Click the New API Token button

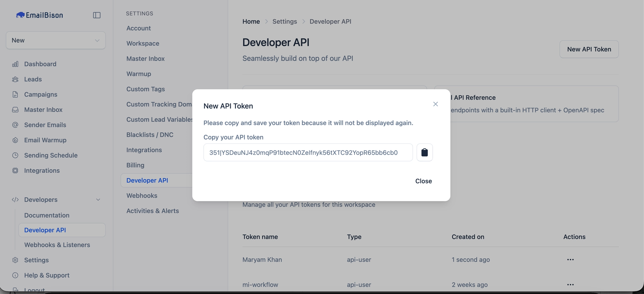[x=589, y=49]
